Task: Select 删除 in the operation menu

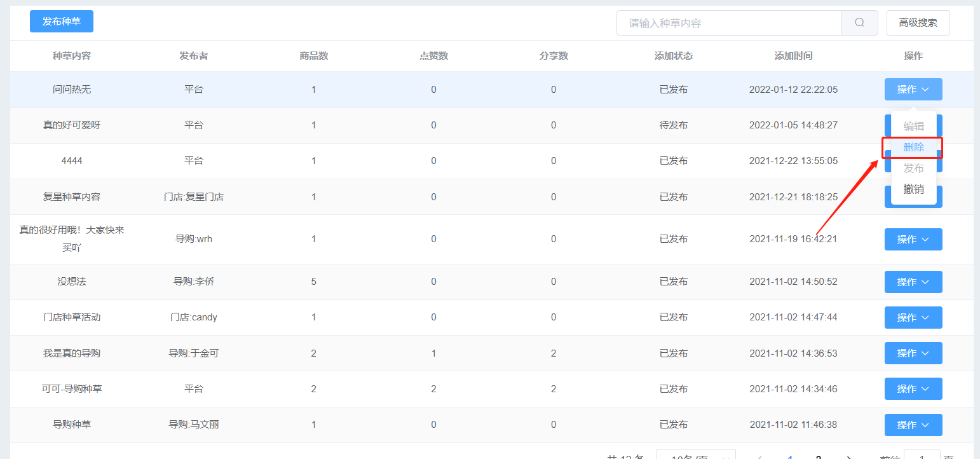Action: [913, 147]
